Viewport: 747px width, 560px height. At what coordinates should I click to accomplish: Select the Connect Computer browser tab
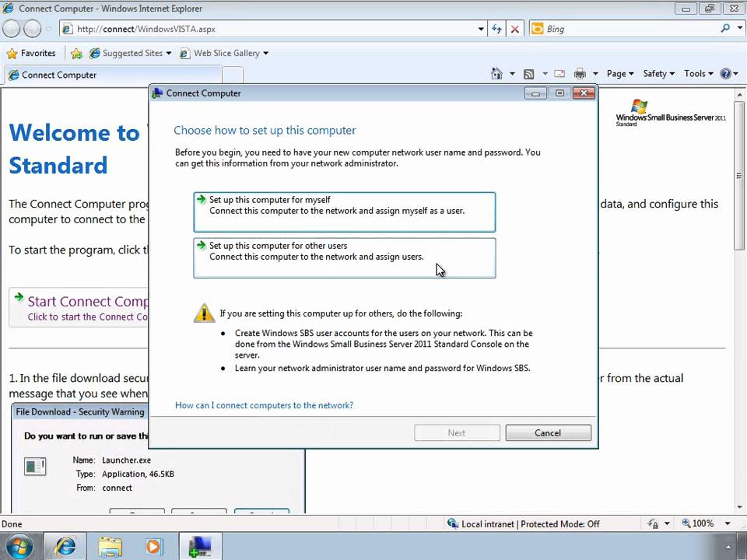[113, 75]
